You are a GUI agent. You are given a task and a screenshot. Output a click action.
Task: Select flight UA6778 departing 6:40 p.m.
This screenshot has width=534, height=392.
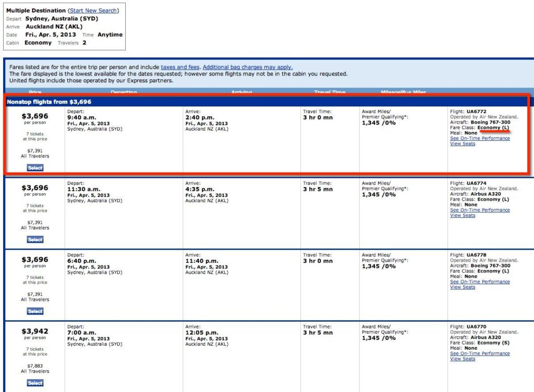click(x=35, y=311)
